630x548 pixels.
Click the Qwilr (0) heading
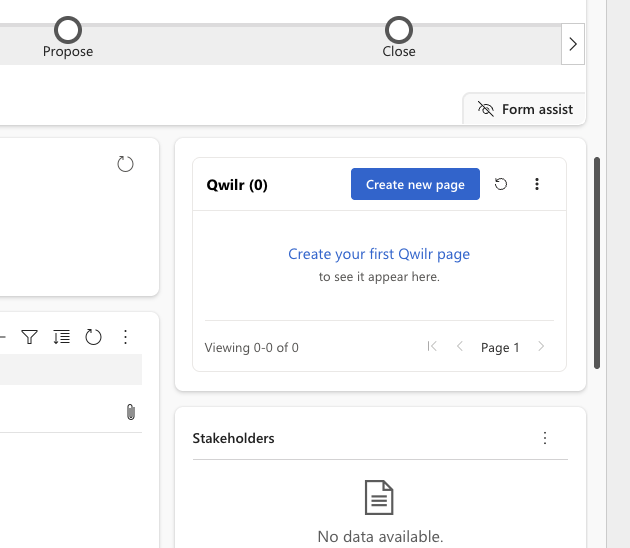pyautogui.click(x=237, y=185)
